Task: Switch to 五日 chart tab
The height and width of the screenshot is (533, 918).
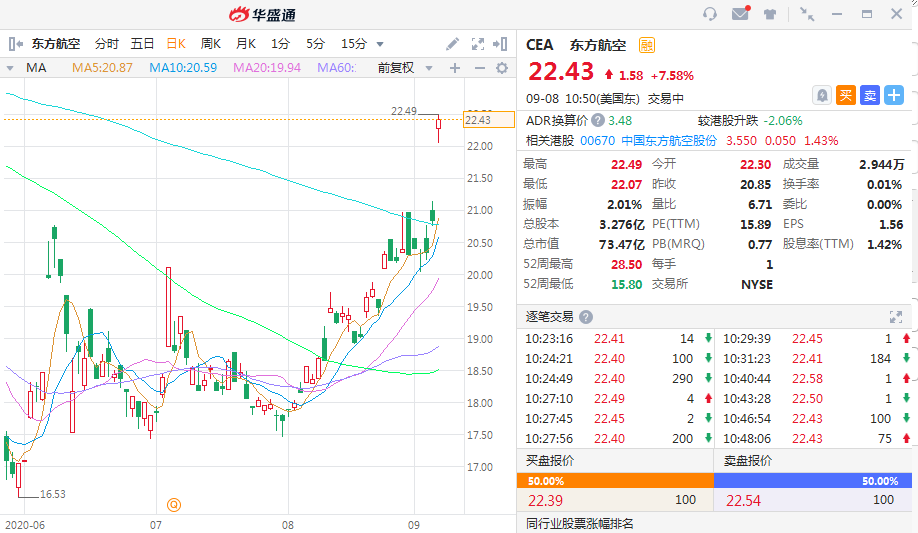Action: [x=142, y=44]
